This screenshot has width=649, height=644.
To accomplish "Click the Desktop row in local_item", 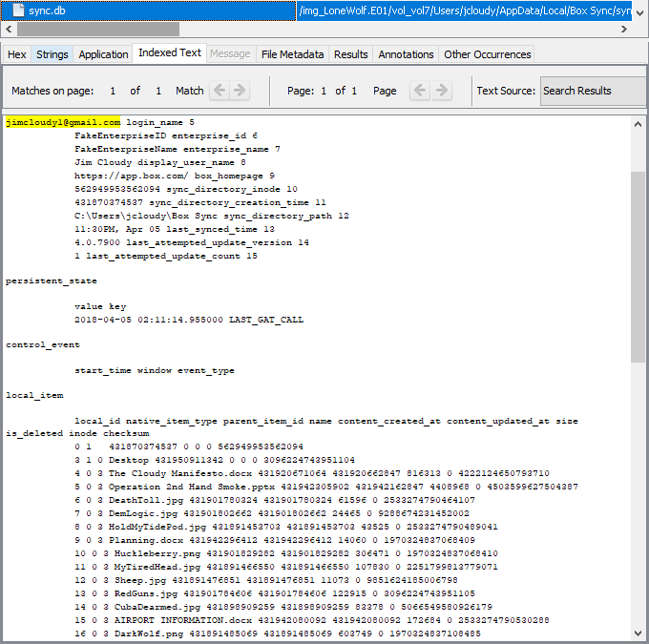I will pos(215,460).
